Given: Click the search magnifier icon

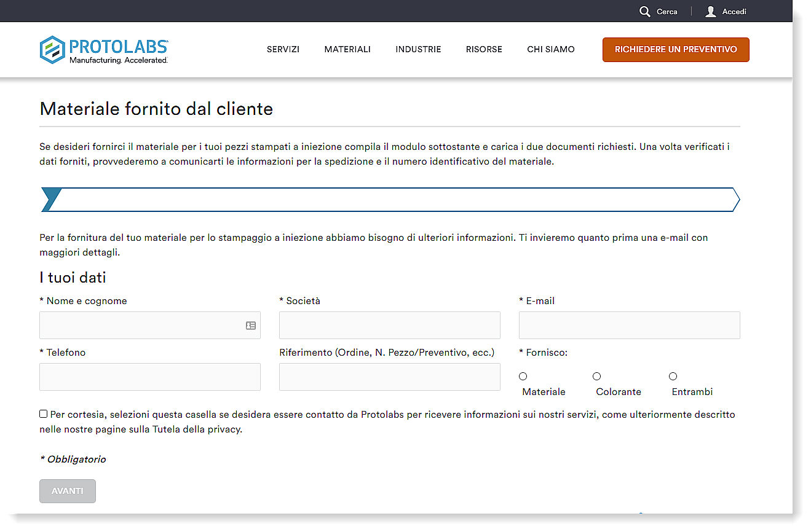Looking at the screenshot, I should point(644,12).
